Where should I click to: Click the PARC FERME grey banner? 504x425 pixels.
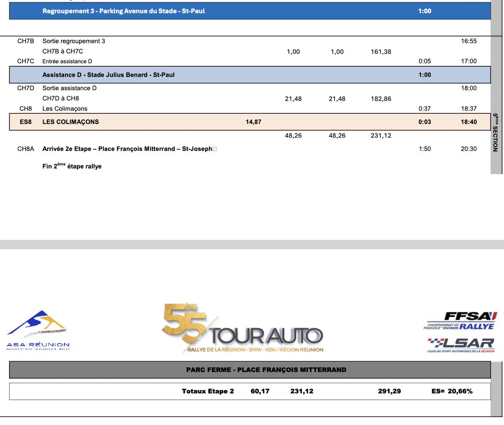[250, 370]
